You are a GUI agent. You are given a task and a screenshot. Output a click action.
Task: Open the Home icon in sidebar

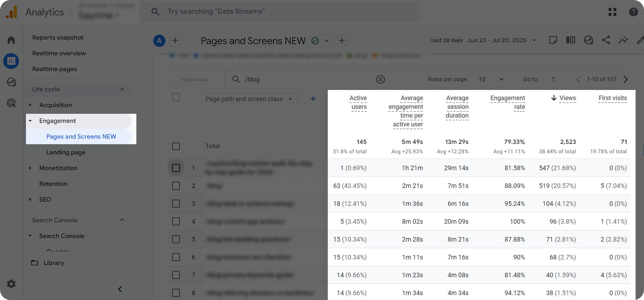11,40
